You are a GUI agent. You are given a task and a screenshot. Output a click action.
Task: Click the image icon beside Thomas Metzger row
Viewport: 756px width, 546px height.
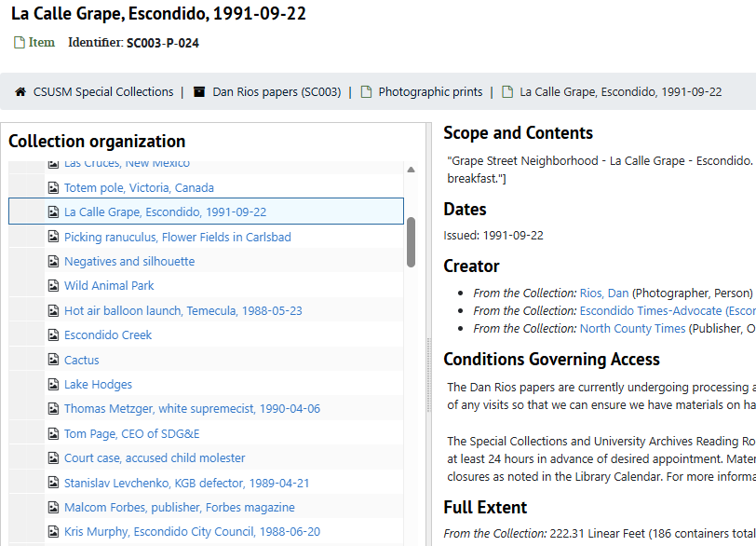pos(53,408)
